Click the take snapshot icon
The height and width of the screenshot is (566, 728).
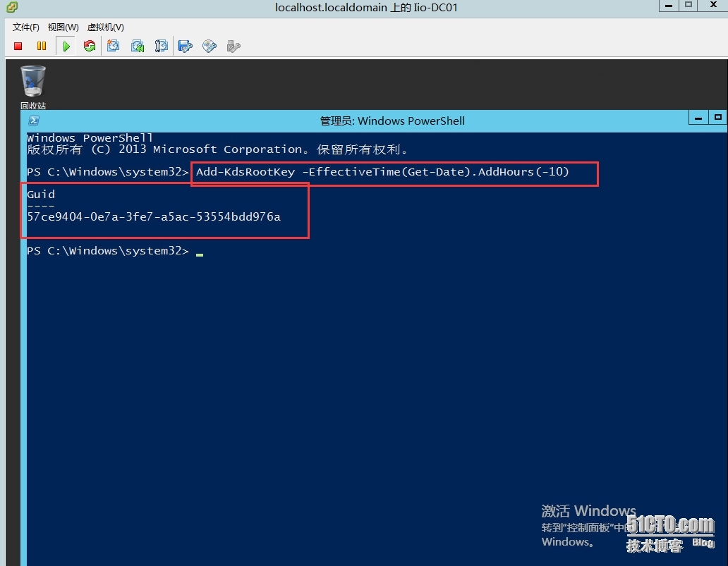pyautogui.click(x=114, y=46)
